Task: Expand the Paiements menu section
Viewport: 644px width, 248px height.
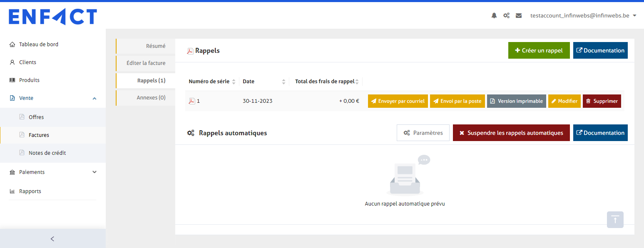Action: pos(94,172)
